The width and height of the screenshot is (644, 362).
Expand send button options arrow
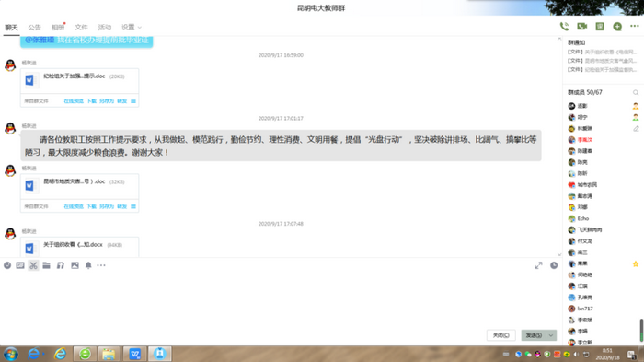pos(551,335)
